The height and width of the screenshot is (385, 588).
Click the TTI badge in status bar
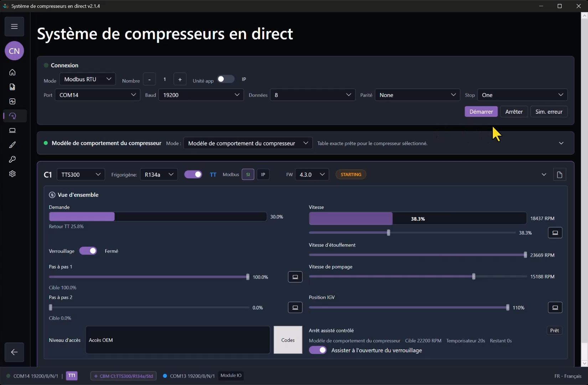coord(72,376)
